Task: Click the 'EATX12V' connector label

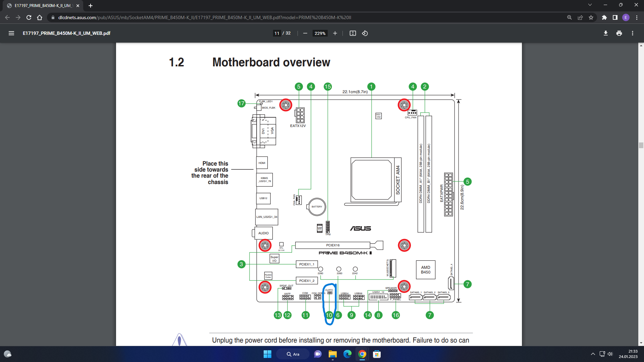Action: coord(298,126)
